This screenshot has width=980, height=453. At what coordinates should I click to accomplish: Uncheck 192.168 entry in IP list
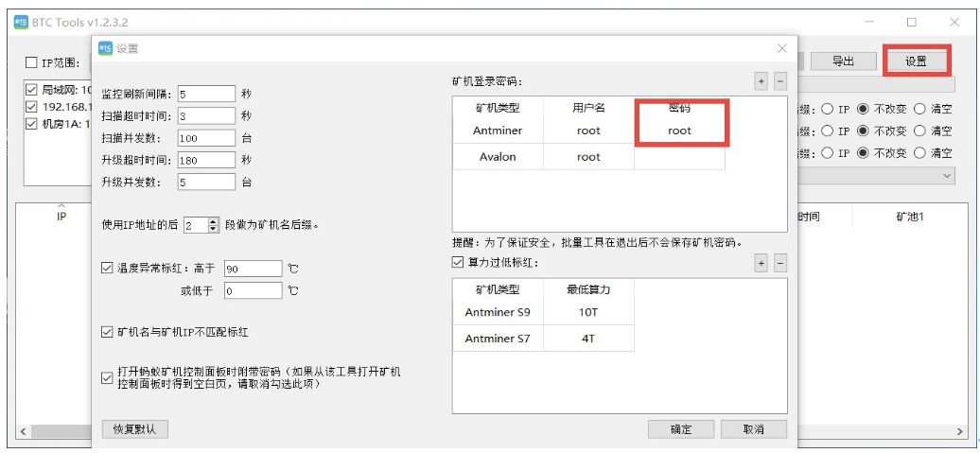(32, 106)
